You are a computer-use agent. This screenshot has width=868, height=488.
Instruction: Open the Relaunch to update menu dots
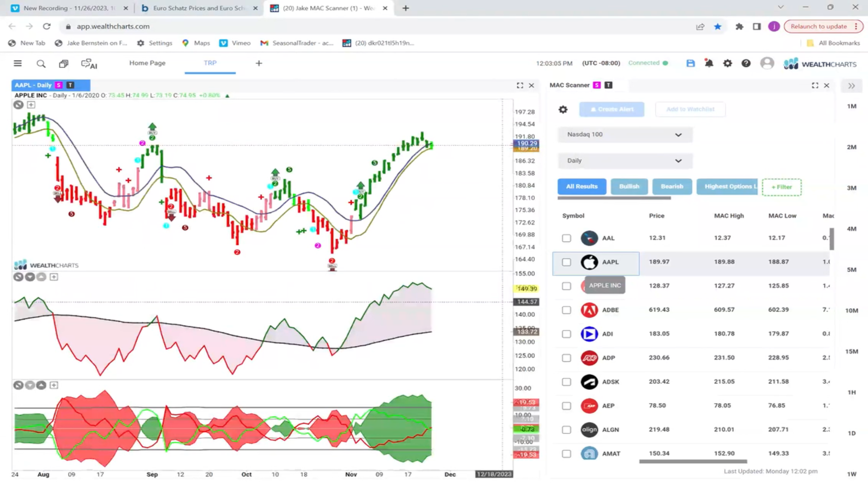click(856, 27)
